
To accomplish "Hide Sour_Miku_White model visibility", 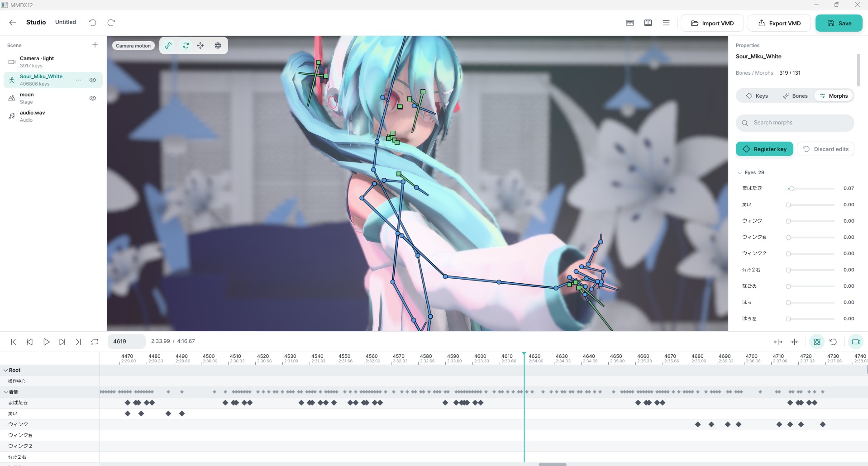I will 93,80.
